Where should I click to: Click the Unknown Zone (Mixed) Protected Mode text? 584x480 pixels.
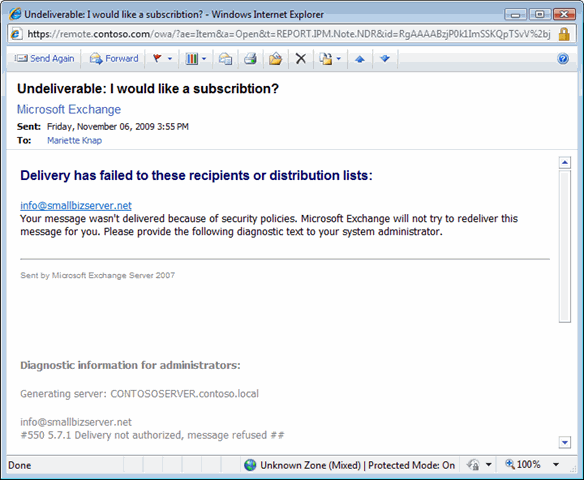(x=357, y=465)
